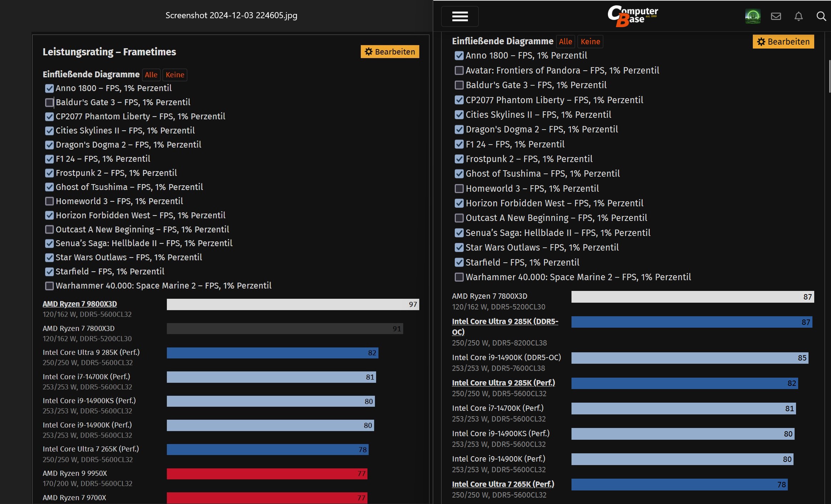Click the ComputerBase logo

pyautogui.click(x=633, y=16)
